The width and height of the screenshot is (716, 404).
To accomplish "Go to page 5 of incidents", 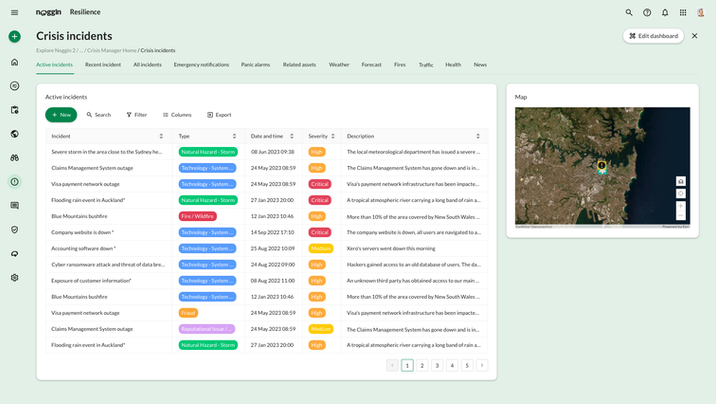I will 467,365.
